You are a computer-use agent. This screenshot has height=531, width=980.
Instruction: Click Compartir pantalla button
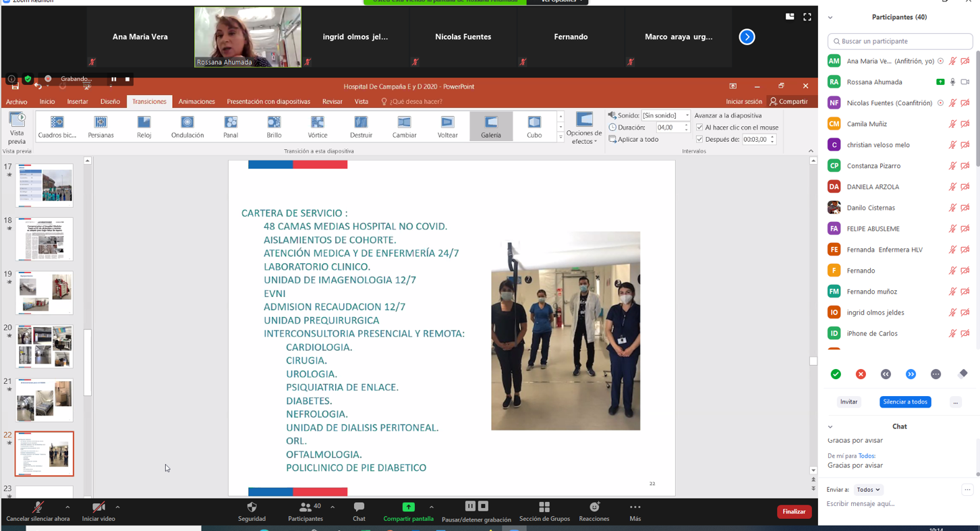(x=408, y=511)
